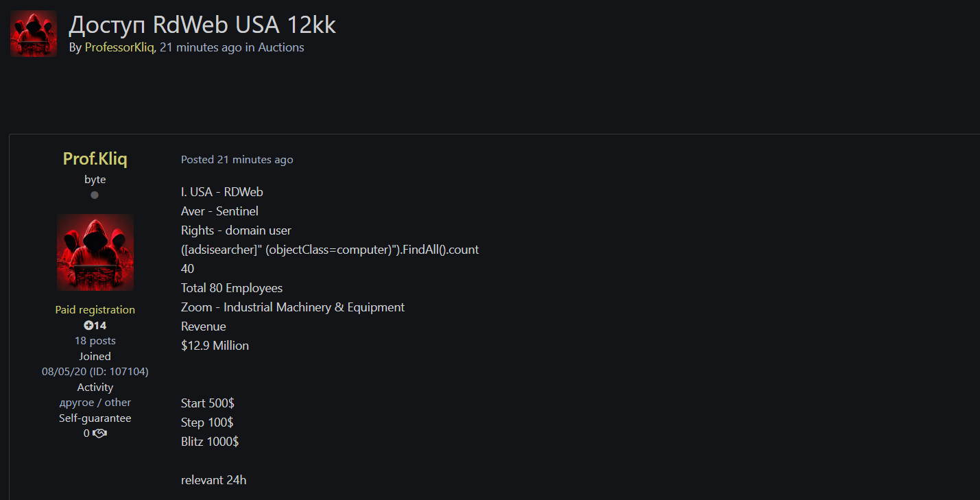The image size is (980, 500).
Task: Click the "Self-guarantee" label in user panel
Action: (x=95, y=418)
